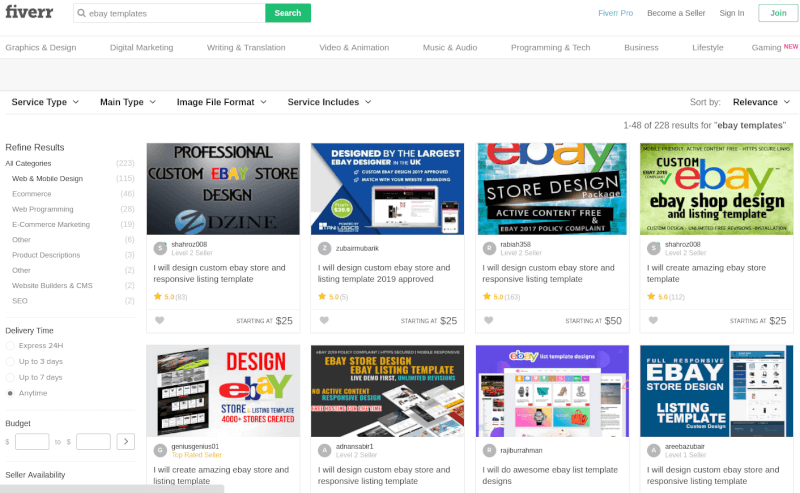Open Full Responsive Ebay Store Design thumbnail
Viewport: 800px width, 493px height.
point(716,391)
